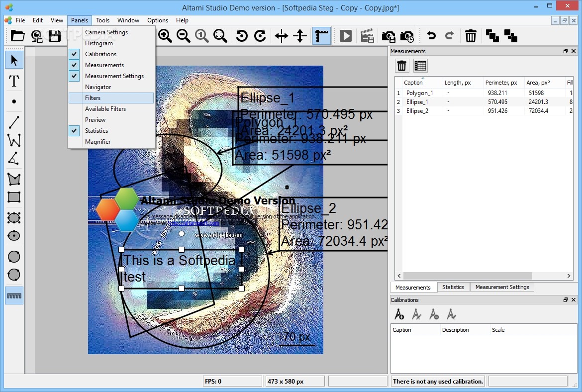Open file with the folder icon
582x392 pixels.
coord(17,36)
